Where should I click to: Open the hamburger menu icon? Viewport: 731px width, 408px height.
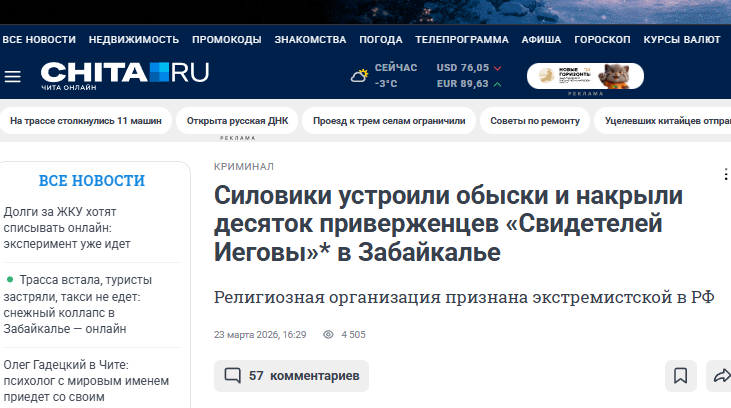[x=12, y=76]
